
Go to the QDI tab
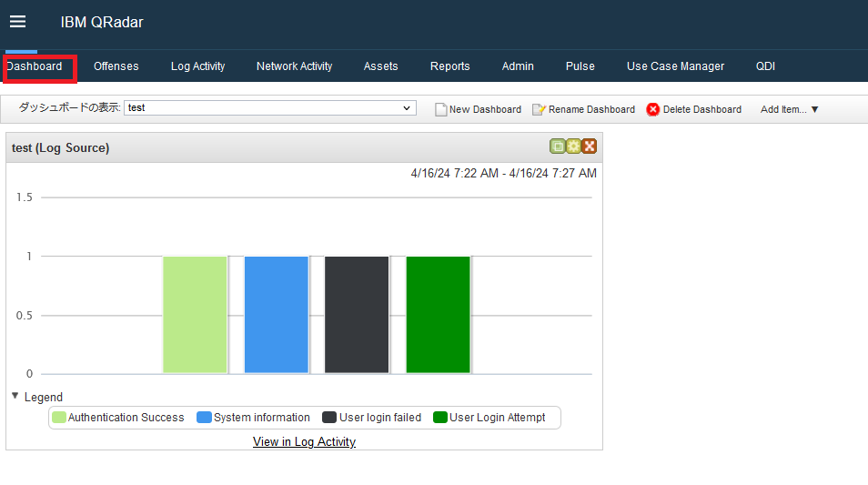[765, 66]
